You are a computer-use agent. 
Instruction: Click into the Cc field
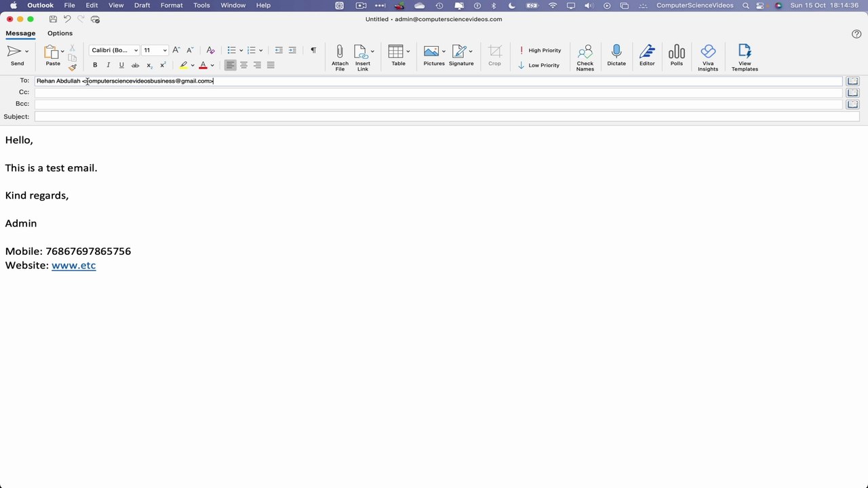tap(438, 92)
